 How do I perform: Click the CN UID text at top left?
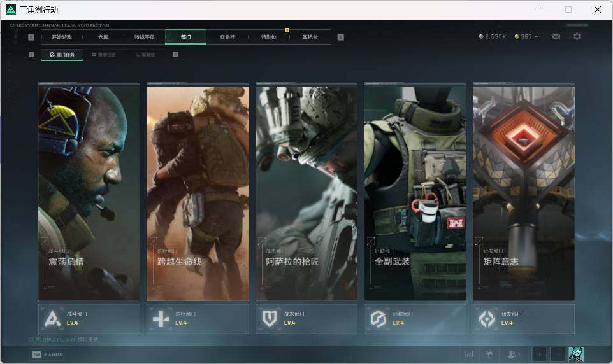pyautogui.click(x=60, y=25)
